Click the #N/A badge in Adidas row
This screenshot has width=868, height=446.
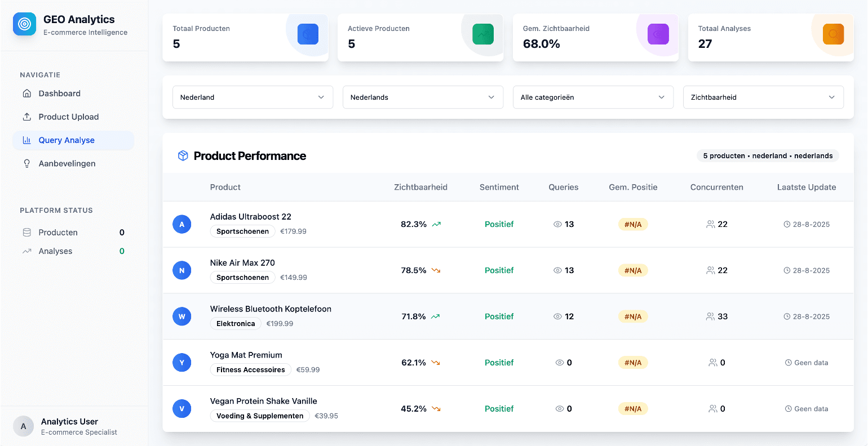point(633,224)
